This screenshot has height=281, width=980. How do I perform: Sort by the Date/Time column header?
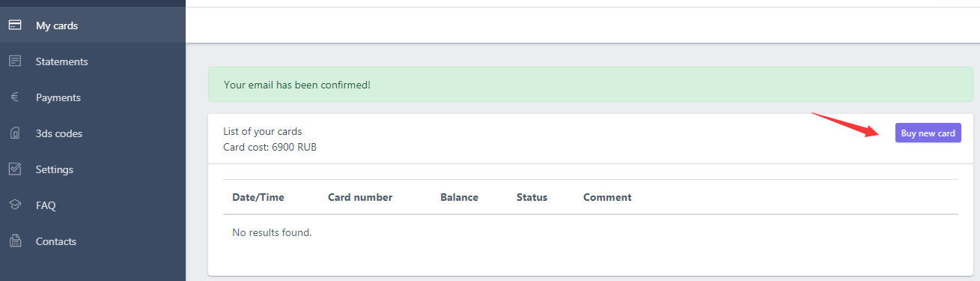coord(258,197)
